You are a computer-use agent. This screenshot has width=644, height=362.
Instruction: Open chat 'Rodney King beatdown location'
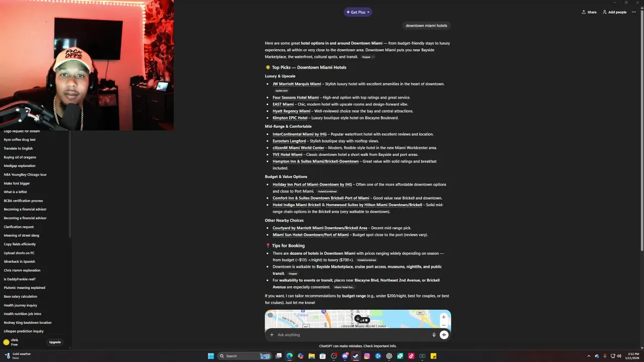coord(27,322)
